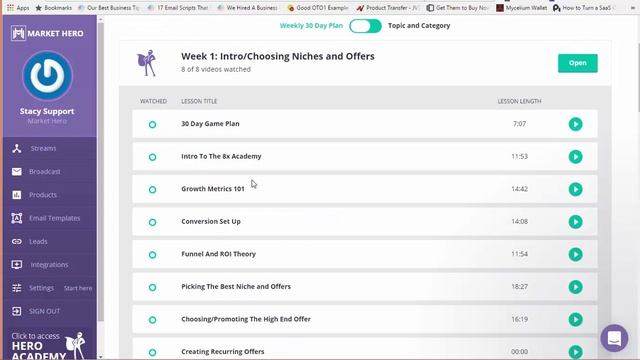Open 'Mycelium Wallet' bookmark
The height and width of the screenshot is (360, 640).
[x=521, y=8]
